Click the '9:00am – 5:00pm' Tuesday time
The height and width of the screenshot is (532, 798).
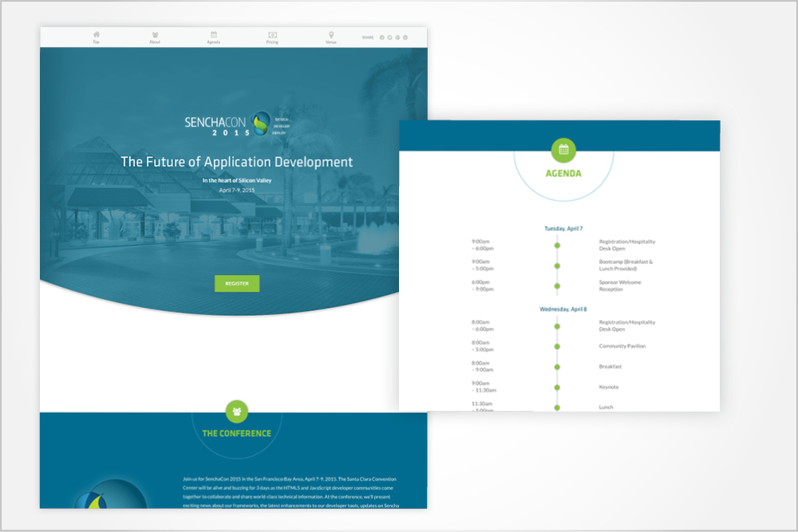click(483, 265)
